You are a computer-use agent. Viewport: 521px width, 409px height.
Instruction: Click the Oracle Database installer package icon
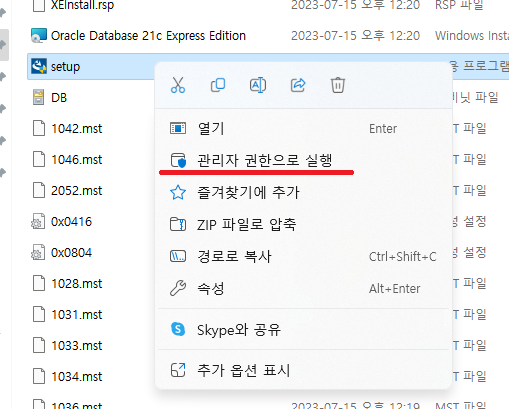(39, 35)
